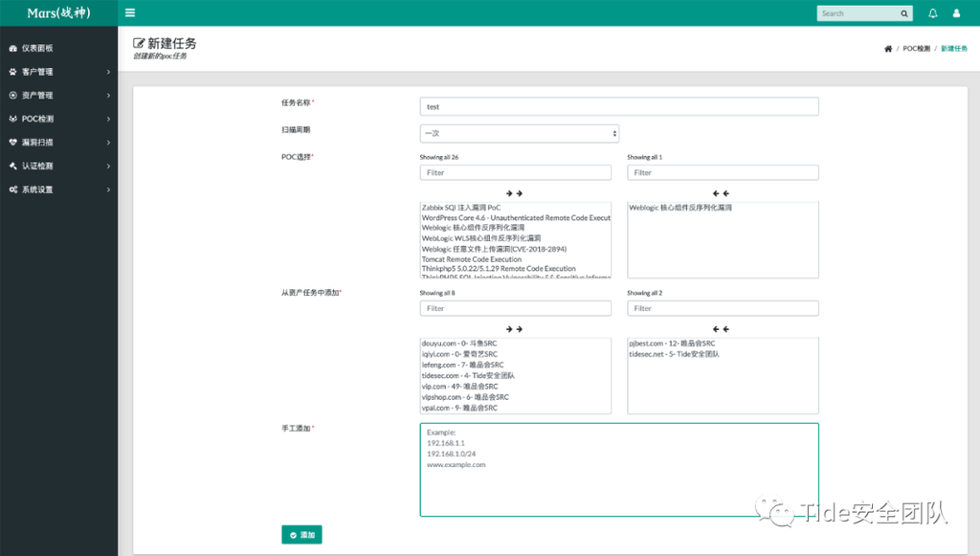
Task: Open 仪表图板 in the sidebar
Action: (36, 48)
